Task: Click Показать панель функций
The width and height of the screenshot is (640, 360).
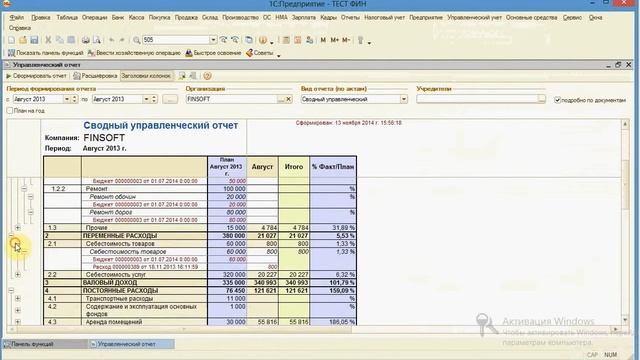Action: click(x=45, y=53)
